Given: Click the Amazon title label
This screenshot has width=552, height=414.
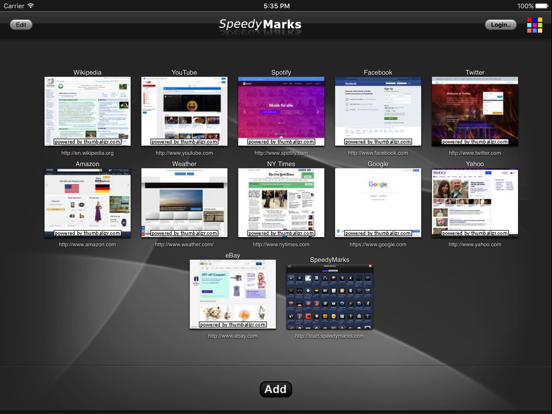Looking at the screenshot, I should point(87,164).
